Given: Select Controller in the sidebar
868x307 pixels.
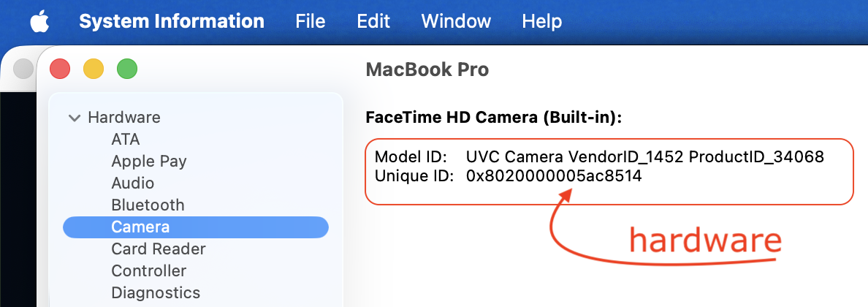Looking at the screenshot, I should pos(149,270).
